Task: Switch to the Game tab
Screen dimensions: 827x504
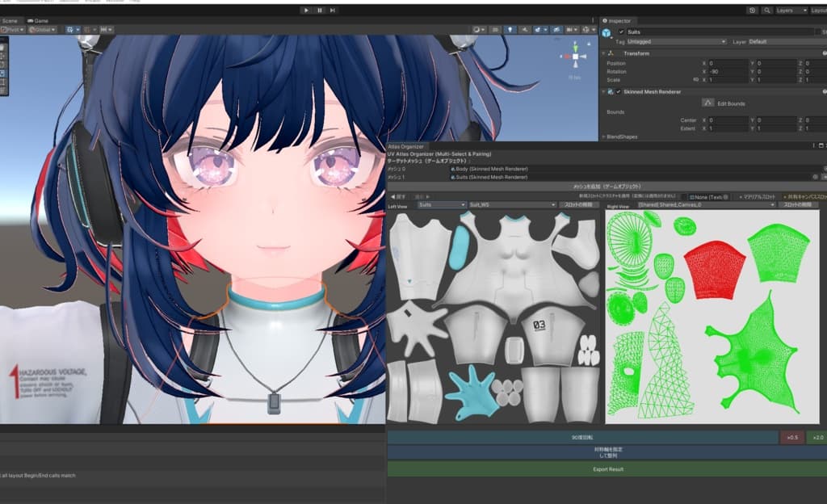Action: tap(40, 20)
